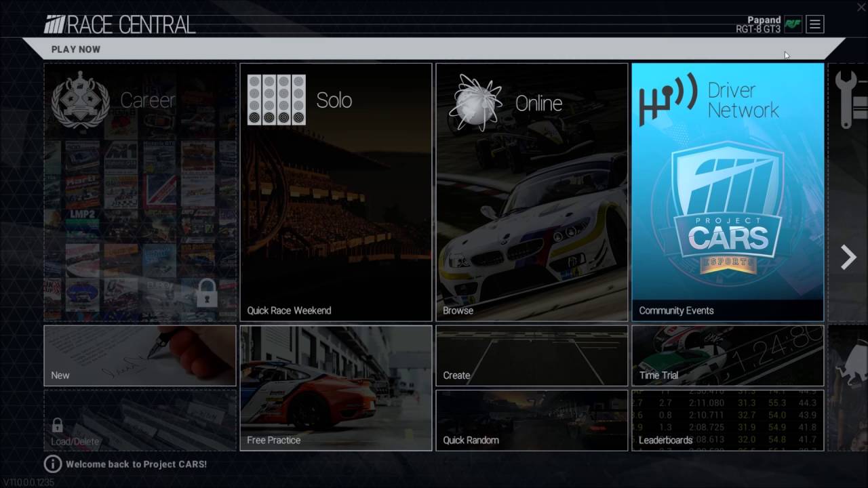Go to next page with right chevron arrow

848,258
